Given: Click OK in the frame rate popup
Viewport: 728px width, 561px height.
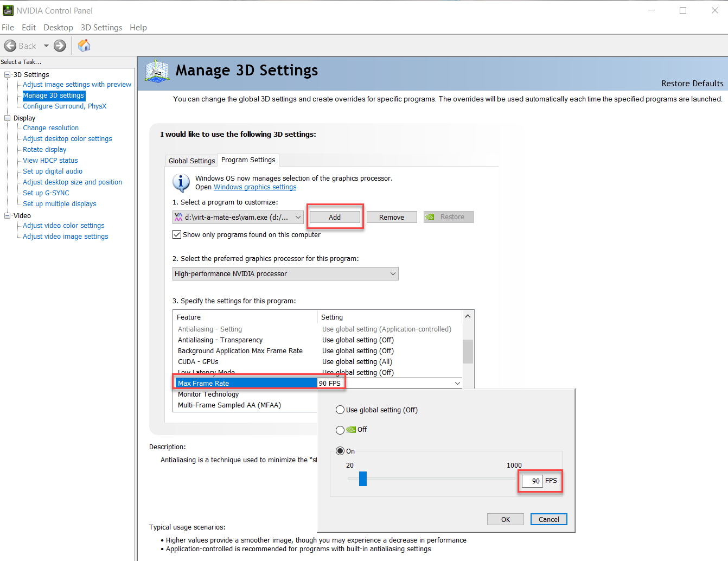Looking at the screenshot, I should (x=506, y=519).
